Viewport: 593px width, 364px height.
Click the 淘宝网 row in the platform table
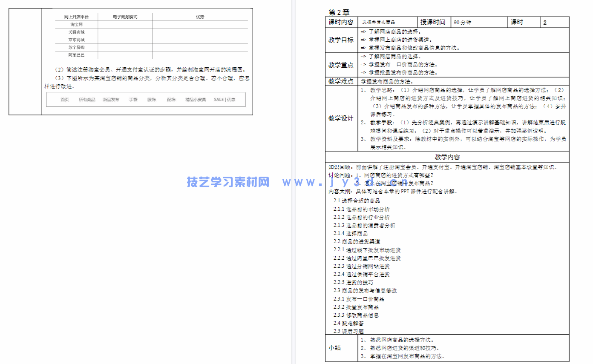coord(77,24)
